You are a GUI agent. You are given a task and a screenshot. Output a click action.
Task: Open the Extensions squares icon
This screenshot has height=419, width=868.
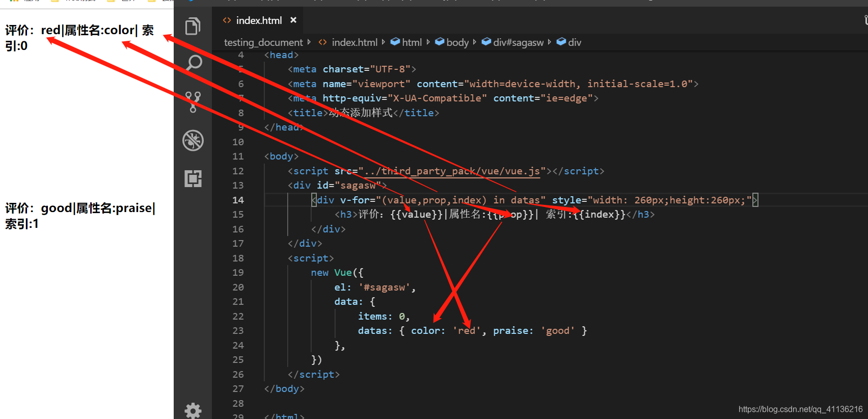(x=193, y=178)
